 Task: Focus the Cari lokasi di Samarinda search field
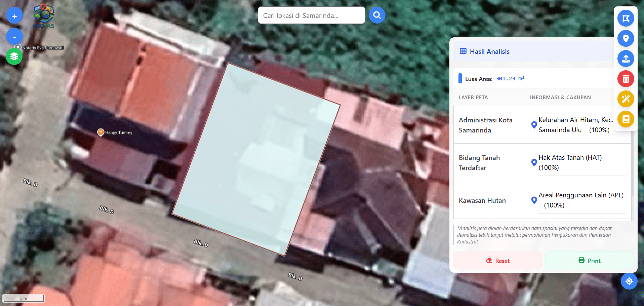pos(311,15)
